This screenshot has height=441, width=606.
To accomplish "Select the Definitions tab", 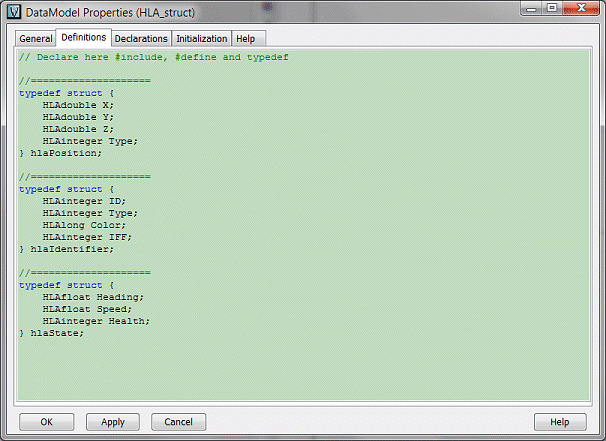I will [x=83, y=38].
